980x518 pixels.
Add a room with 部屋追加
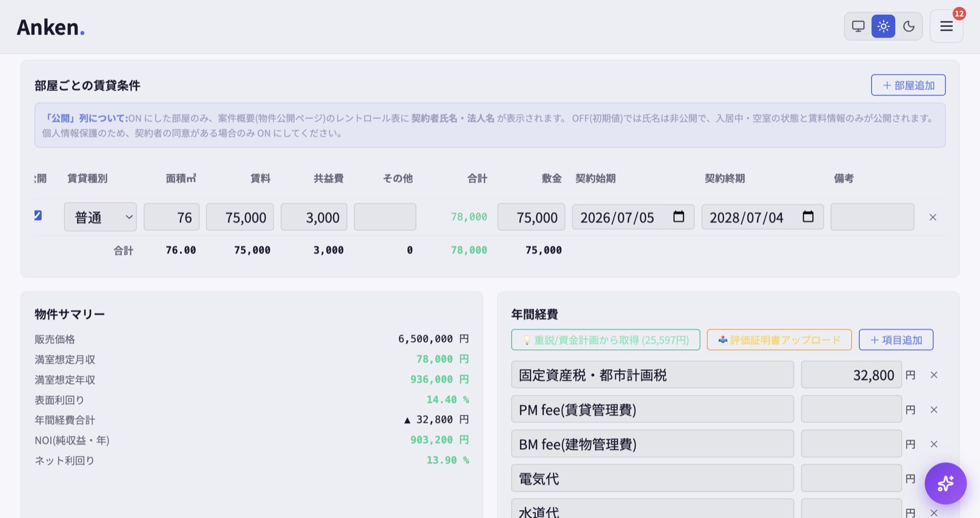click(908, 85)
